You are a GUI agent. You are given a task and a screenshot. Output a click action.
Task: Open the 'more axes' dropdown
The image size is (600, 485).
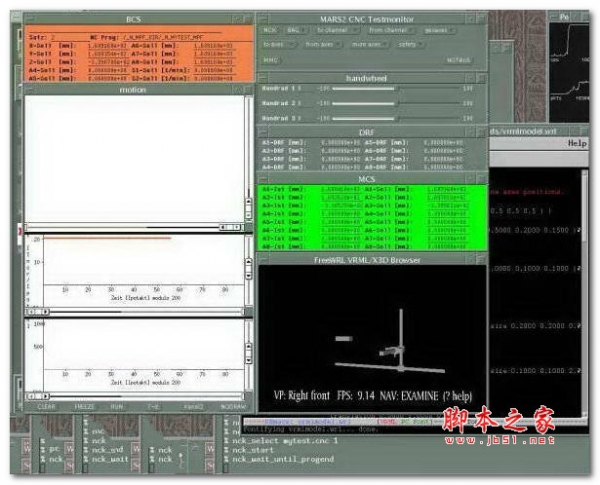(370, 44)
